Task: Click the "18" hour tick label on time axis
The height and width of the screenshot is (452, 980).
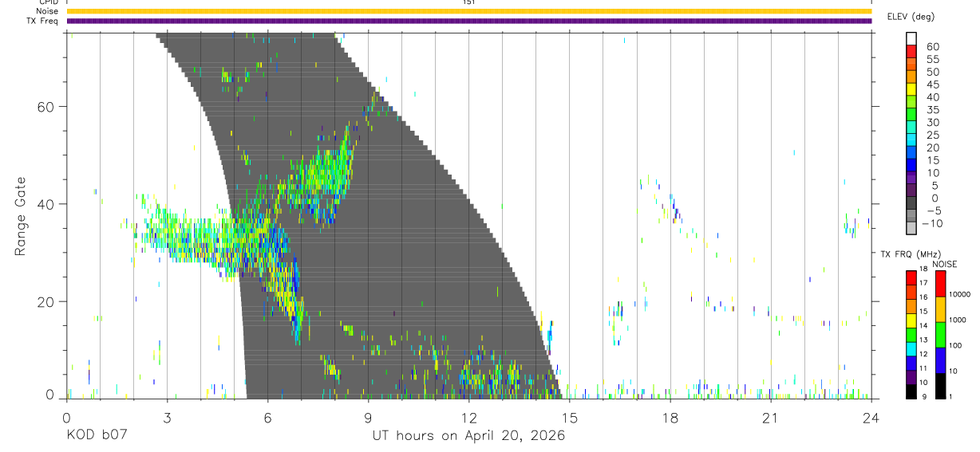Action: tap(670, 417)
